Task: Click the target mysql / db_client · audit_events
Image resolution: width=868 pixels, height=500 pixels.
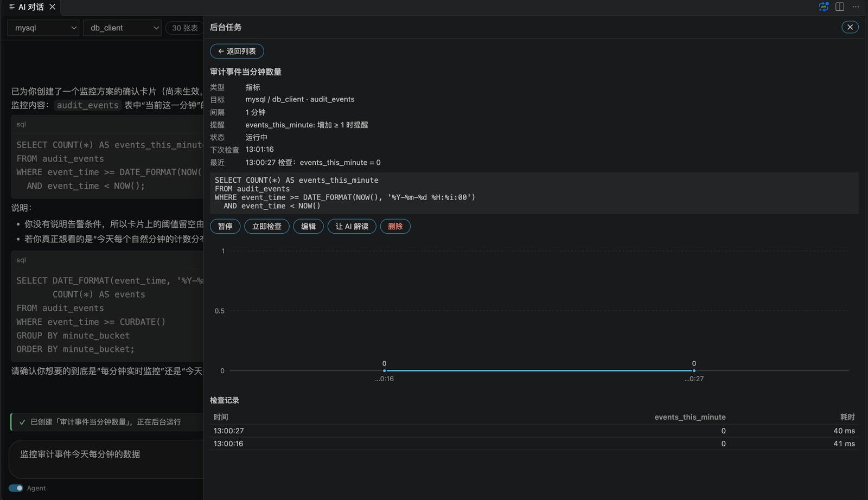Action: 300,99
